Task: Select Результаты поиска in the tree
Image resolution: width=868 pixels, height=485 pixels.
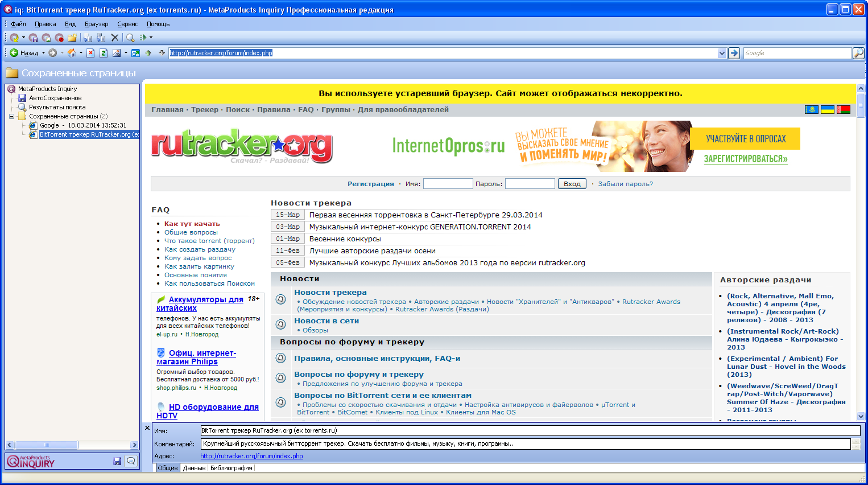Action: coord(57,107)
